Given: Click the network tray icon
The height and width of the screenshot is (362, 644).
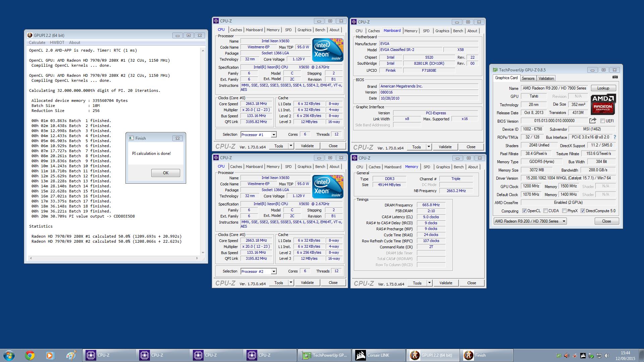Looking at the screenshot, I should (599, 356).
